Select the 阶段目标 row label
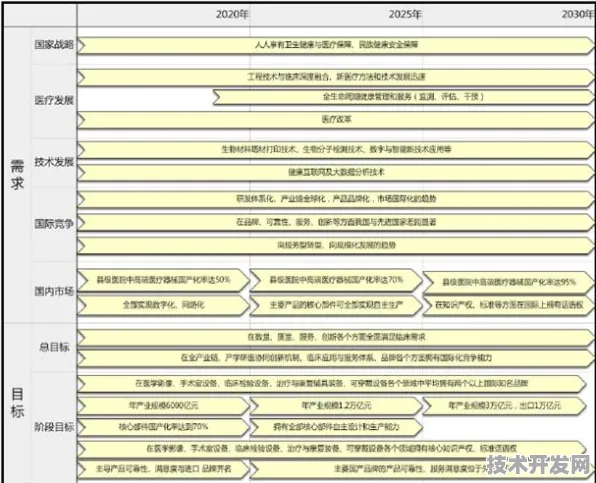 click(x=54, y=427)
